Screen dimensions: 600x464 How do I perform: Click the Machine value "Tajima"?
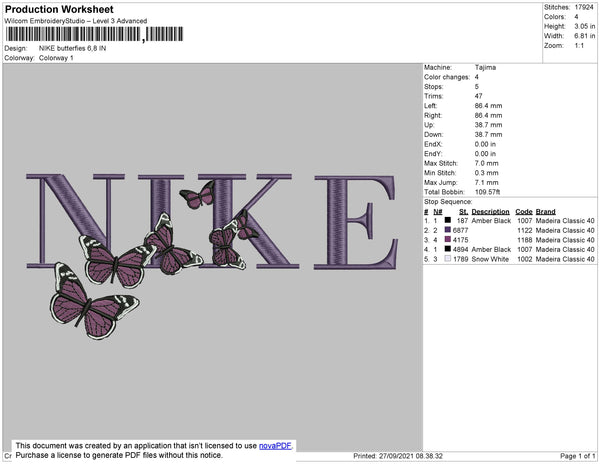[x=485, y=67]
